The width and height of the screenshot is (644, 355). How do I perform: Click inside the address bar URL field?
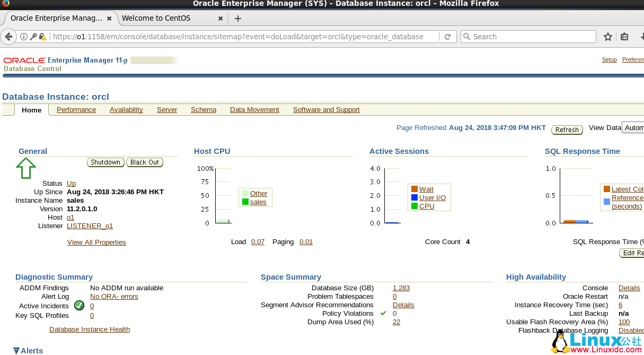click(x=239, y=37)
